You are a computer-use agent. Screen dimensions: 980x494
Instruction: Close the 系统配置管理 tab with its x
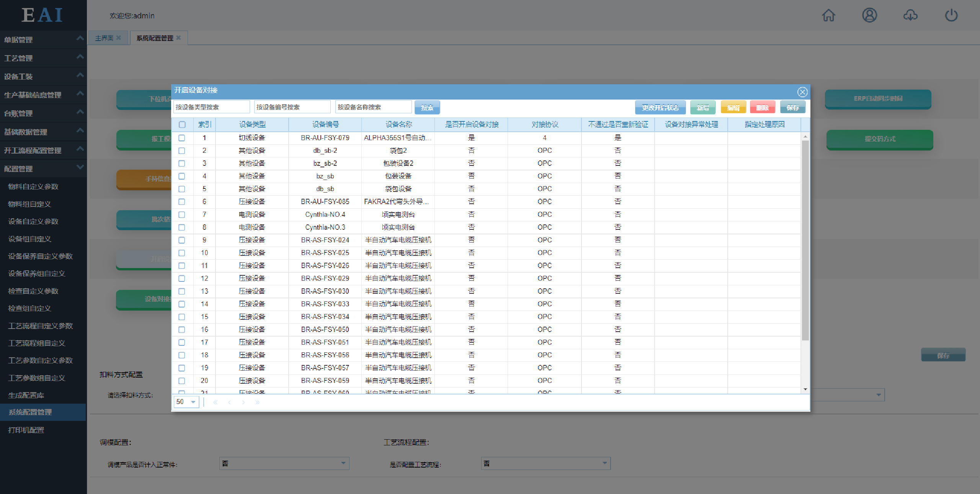tap(178, 38)
